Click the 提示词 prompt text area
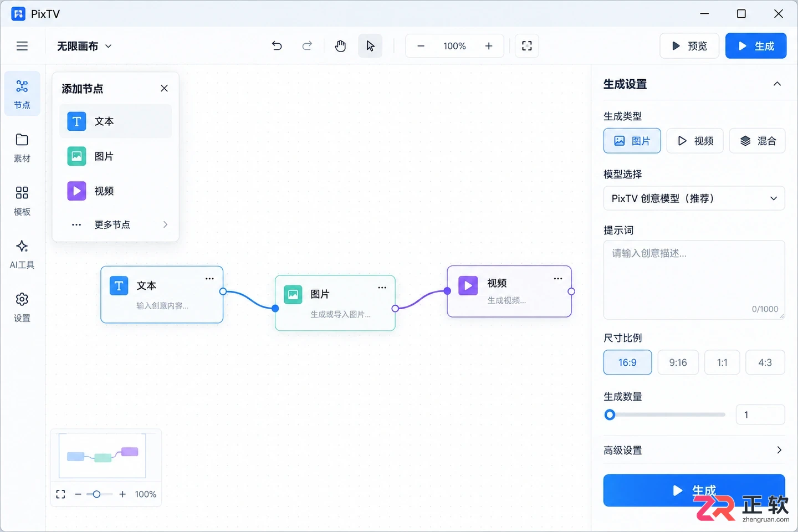This screenshot has height=532, width=798. pos(694,280)
